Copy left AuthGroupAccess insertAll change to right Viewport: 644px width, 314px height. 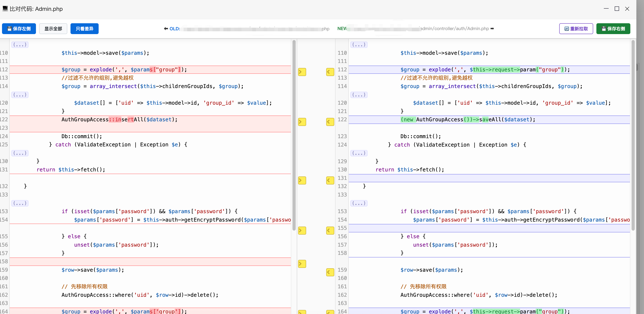click(x=302, y=122)
